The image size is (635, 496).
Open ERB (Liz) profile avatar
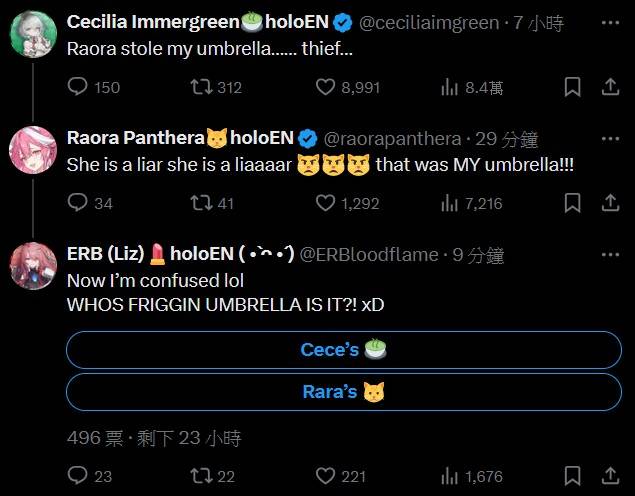pyautogui.click(x=33, y=266)
